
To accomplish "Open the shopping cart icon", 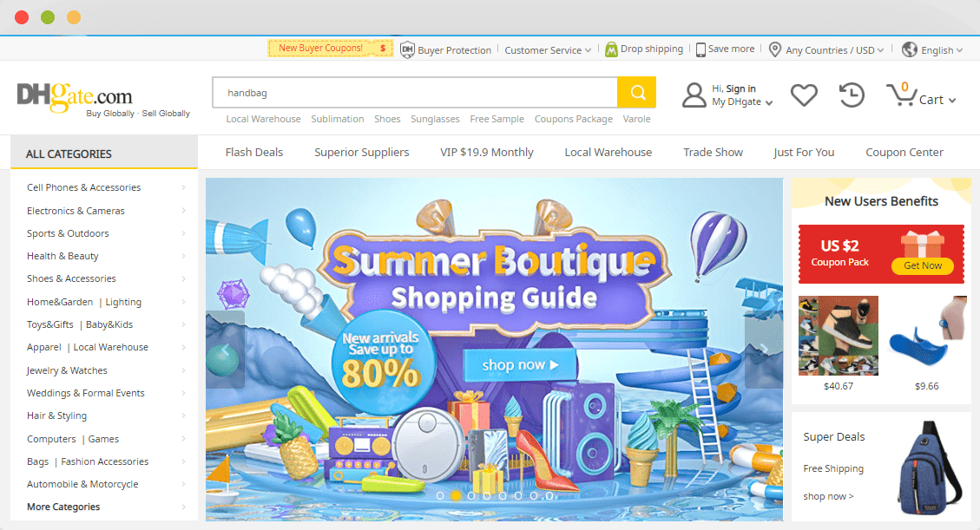I will coord(901,95).
